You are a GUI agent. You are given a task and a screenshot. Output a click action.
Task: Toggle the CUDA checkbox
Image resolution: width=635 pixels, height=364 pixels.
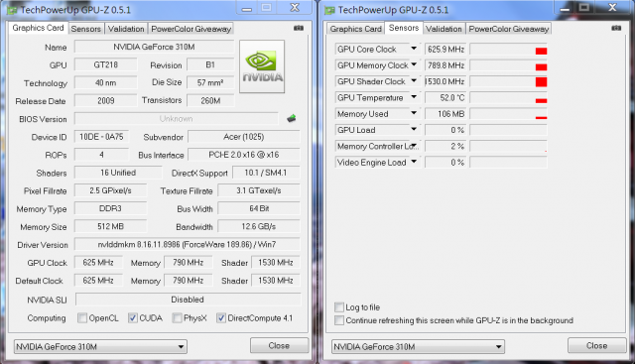coord(132,318)
